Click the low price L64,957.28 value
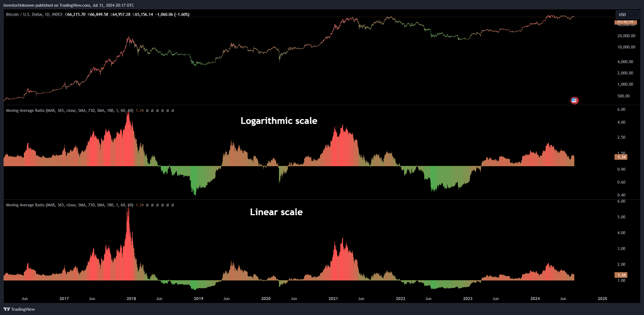Image resolution: width=644 pixels, height=315 pixels. click(120, 14)
